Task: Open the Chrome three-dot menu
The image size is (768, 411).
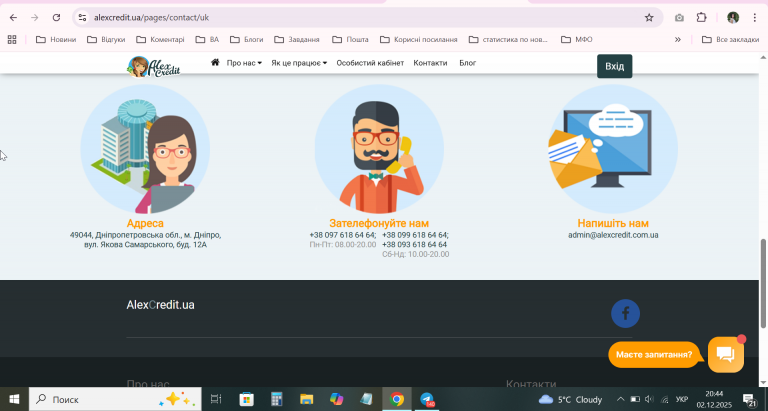Action: pyautogui.click(x=755, y=18)
